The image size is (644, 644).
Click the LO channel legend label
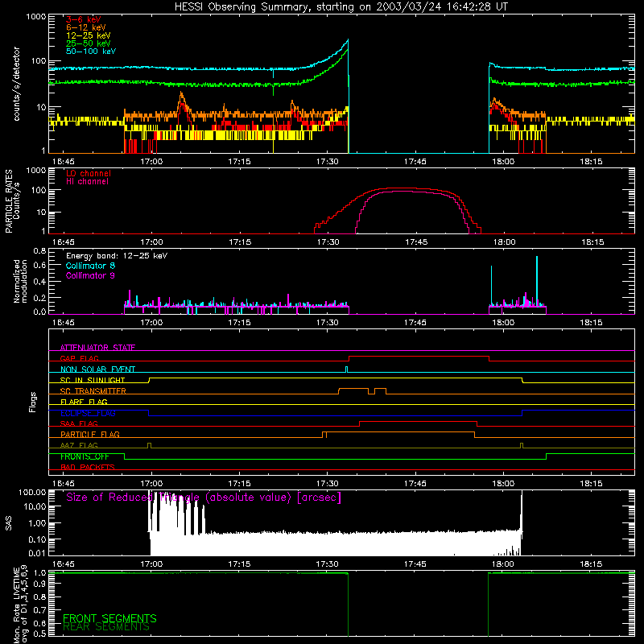(x=89, y=173)
